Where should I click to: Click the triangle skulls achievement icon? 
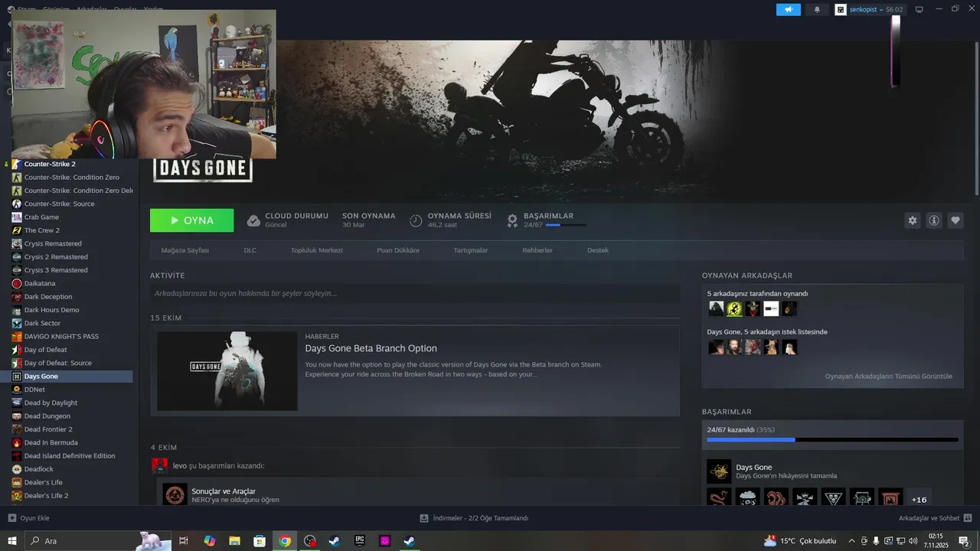(834, 497)
